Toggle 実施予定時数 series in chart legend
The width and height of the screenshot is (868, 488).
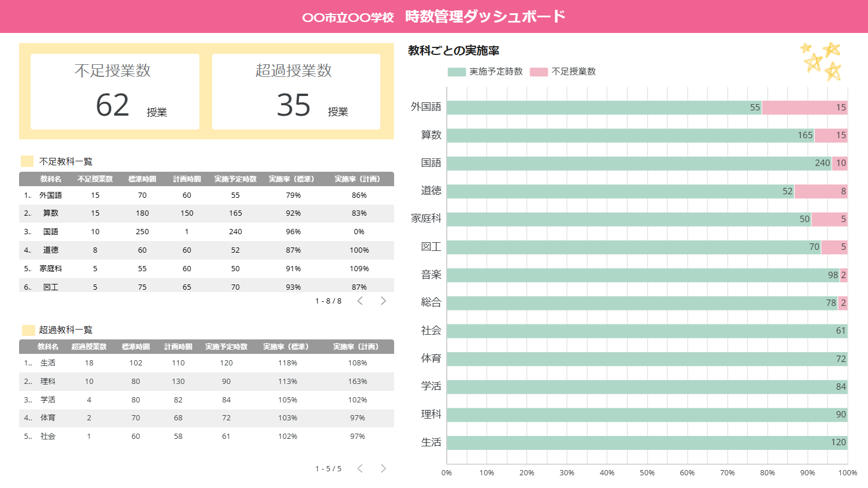coord(485,72)
